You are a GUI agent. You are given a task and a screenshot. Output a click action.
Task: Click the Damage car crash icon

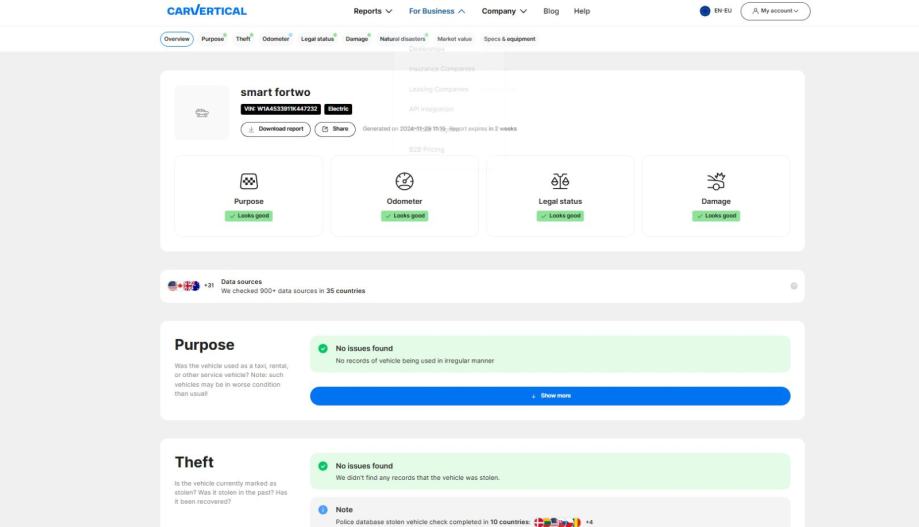(x=716, y=181)
